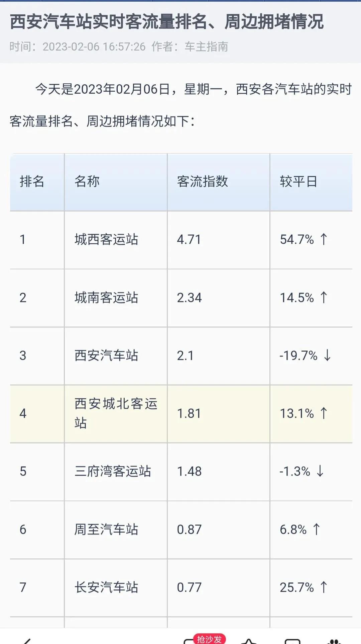
Task: Tap the 较平日 column header
Action: click(x=298, y=182)
